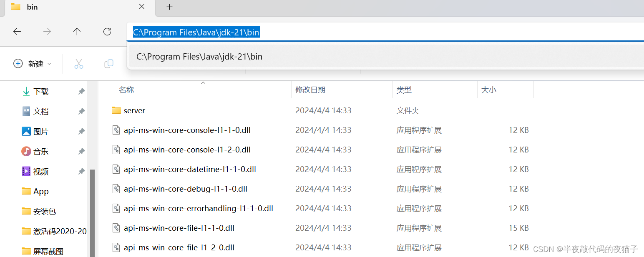Click the 视频 video icon in sidebar
The image size is (644, 257).
click(26, 171)
